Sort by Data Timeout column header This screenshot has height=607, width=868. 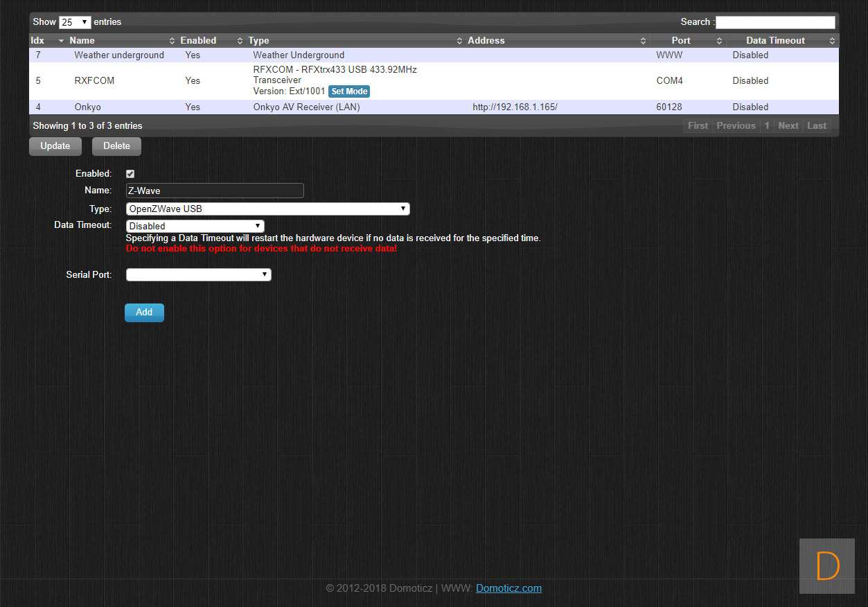775,41
